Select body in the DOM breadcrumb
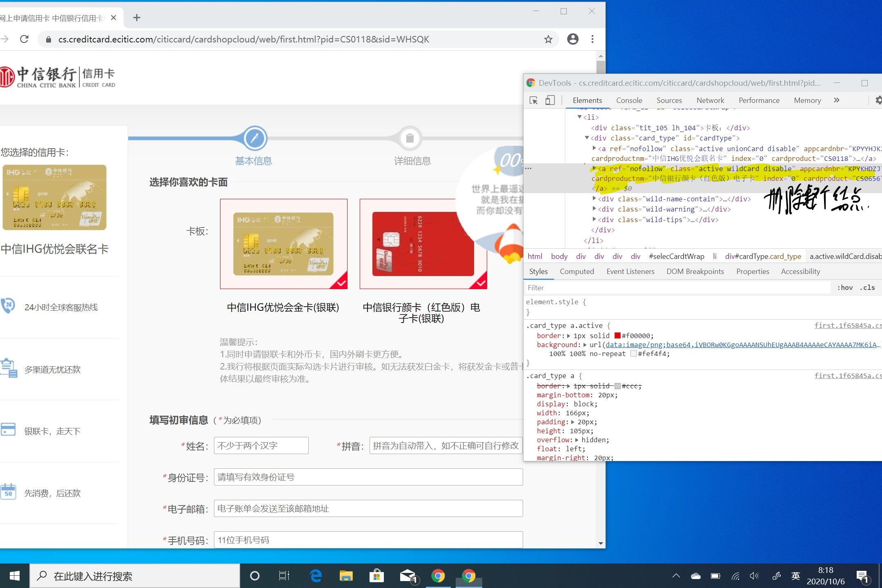The image size is (882, 588). 559,256
